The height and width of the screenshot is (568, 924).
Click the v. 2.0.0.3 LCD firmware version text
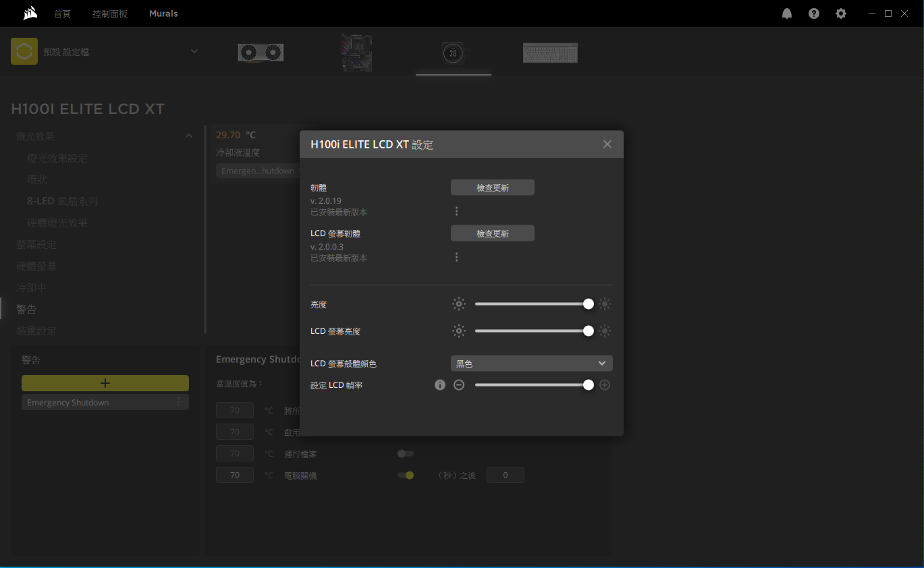pos(327,247)
